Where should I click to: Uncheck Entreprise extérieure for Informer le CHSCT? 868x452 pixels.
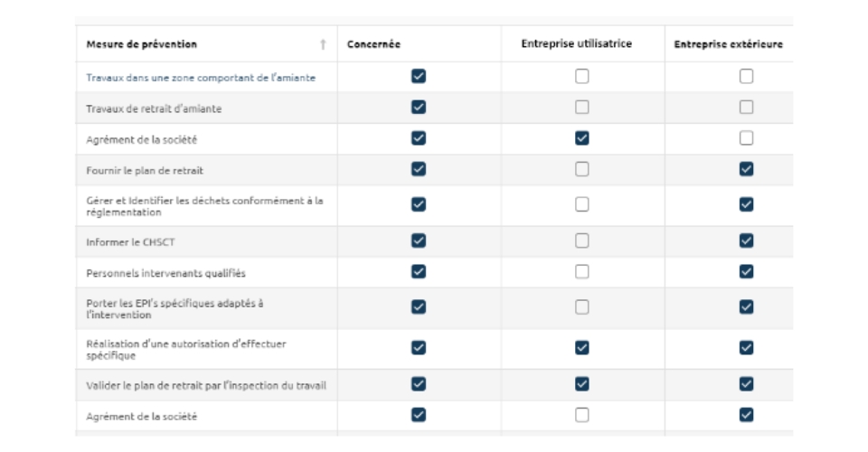pyautogui.click(x=746, y=240)
